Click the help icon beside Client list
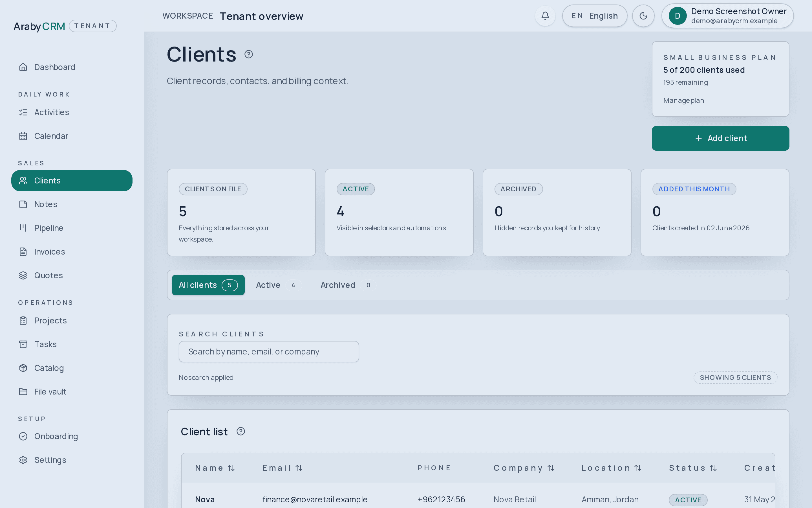Screen dimensions: 812x508 [x=240, y=431]
